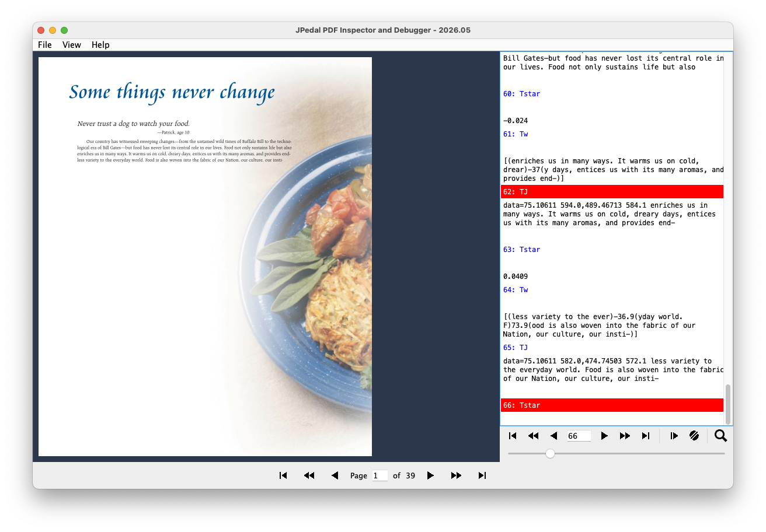Select the '60: Tstar' command

point(521,94)
